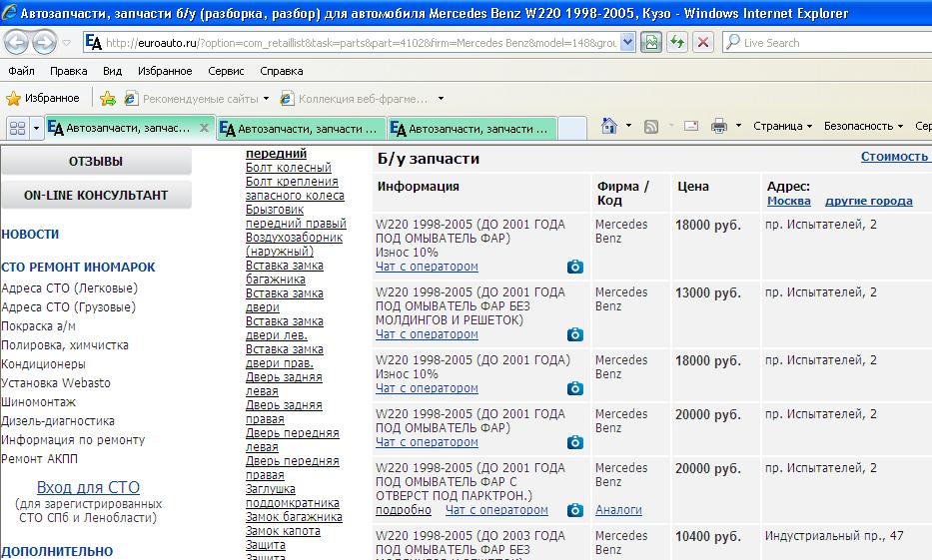View photo icon for first 18000 руб. item
Image resolution: width=932 pixels, height=560 pixels.
(574, 267)
